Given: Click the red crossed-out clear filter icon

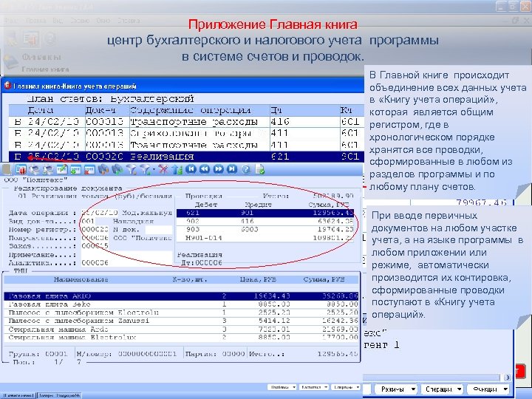Looking at the screenshot, I should [163, 169].
